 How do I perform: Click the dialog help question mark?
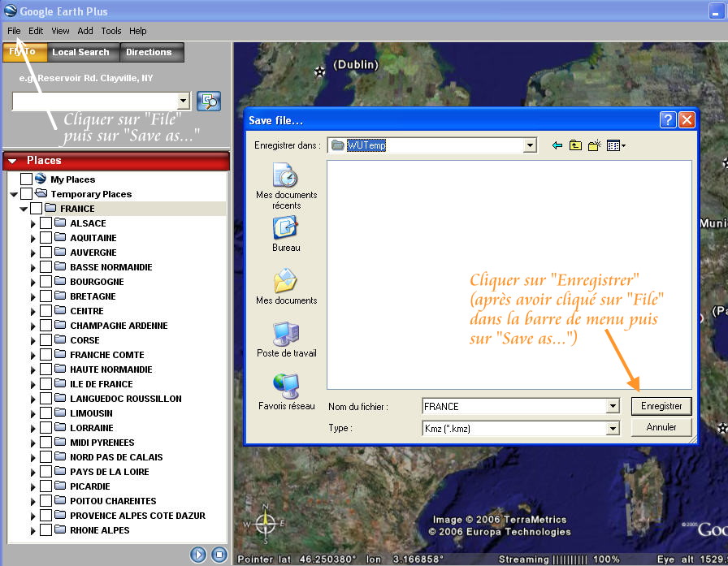click(668, 119)
